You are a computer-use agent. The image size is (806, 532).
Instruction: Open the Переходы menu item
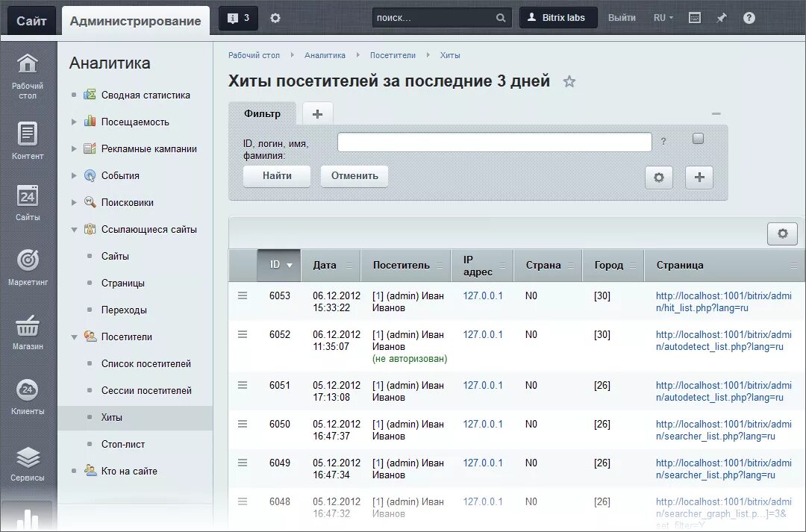[x=124, y=310]
